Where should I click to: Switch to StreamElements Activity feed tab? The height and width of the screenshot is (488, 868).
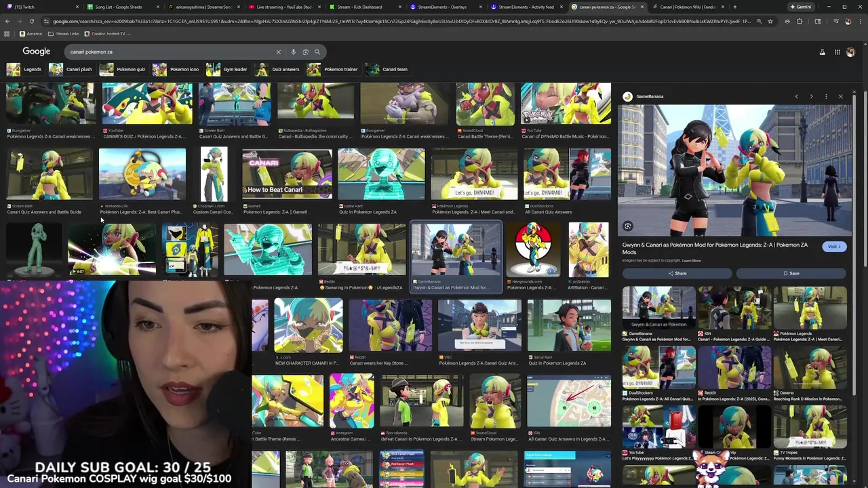(x=526, y=7)
